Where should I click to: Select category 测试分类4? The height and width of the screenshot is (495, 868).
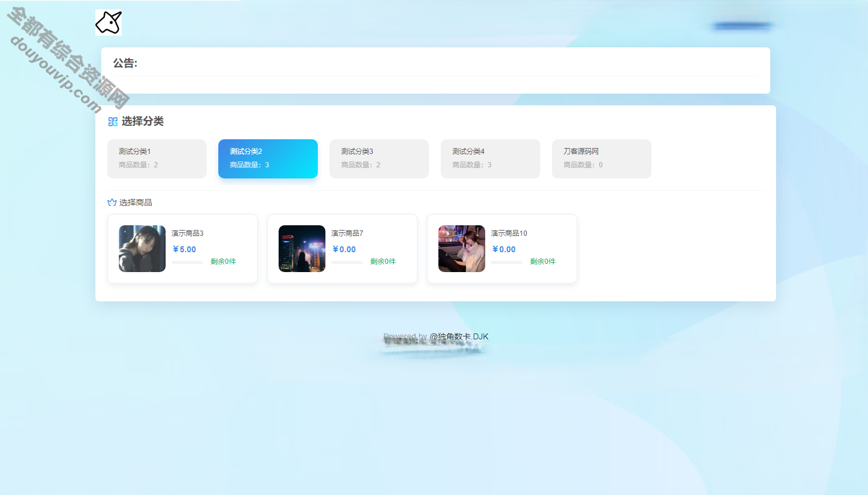click(490, 159)
